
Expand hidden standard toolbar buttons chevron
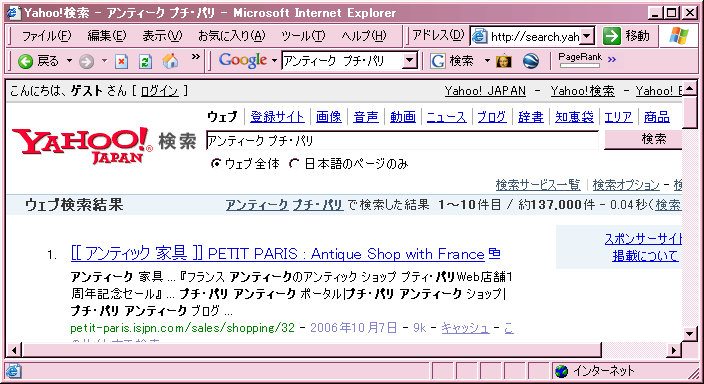pyautogui.click(x=195, y=57)
